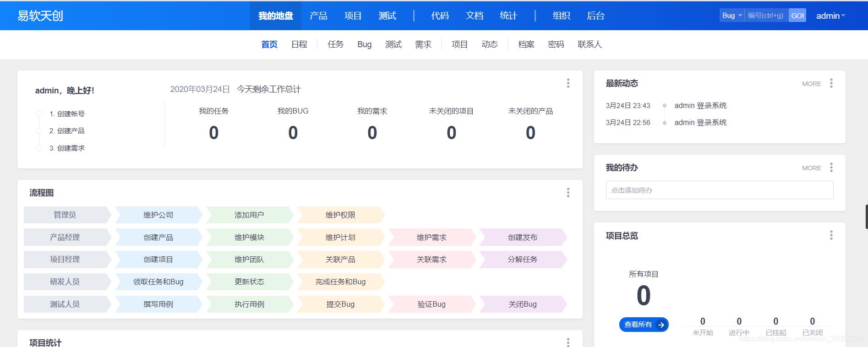
Task: Select the 档案 sub tab
Action: point(526,44)
